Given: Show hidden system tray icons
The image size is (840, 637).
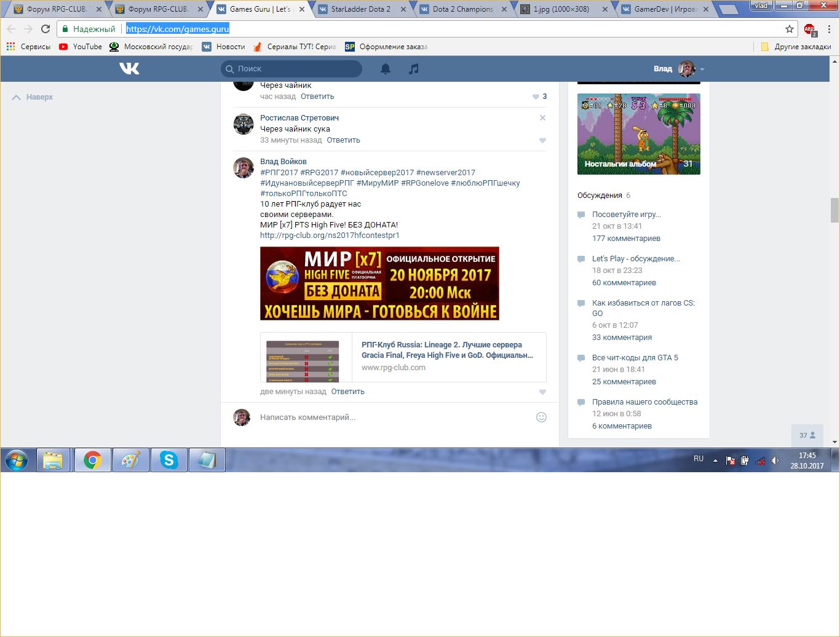Looking at the screenshot, I should [715, 460].
